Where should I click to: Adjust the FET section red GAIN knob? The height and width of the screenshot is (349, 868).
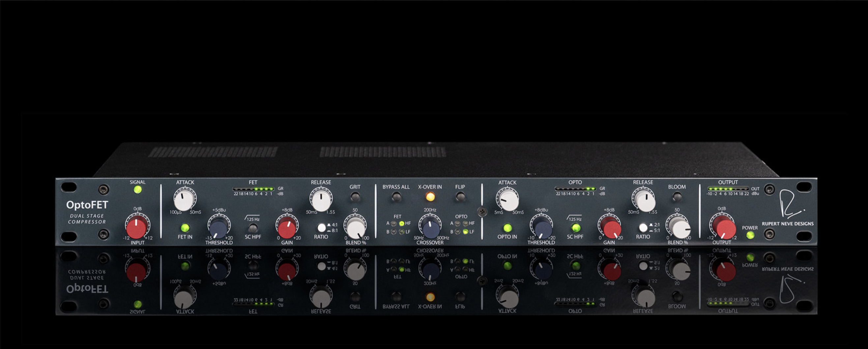pos(287,228)
